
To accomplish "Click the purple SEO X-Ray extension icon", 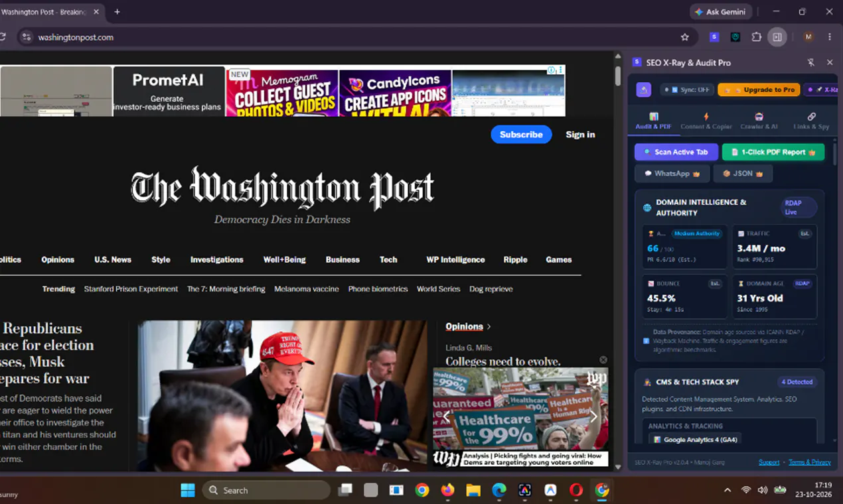I will 714,37.
